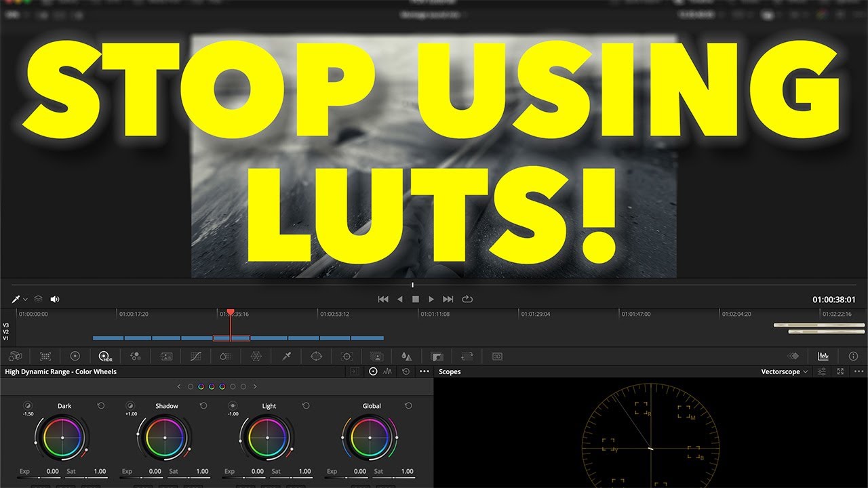Play the clip forward

point(431,299)
